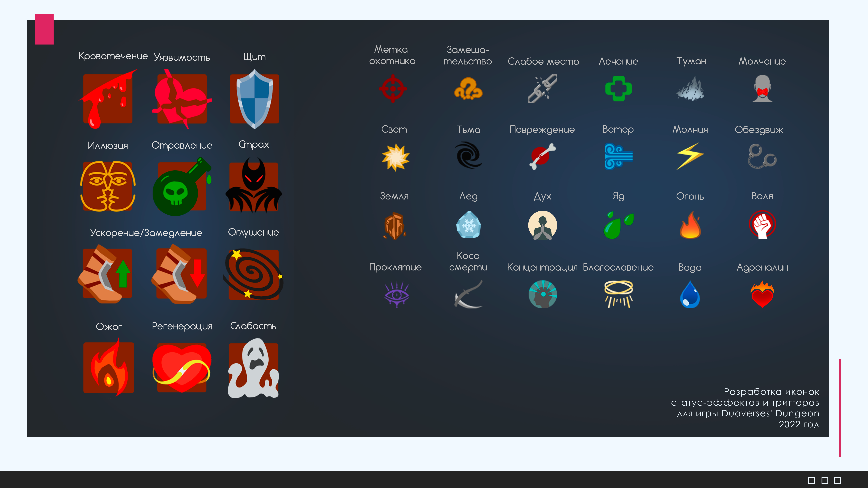Click the Обездвиж handcuffs icon
The width and height of the screenshot is (868, 488).
tap(762, 156)
